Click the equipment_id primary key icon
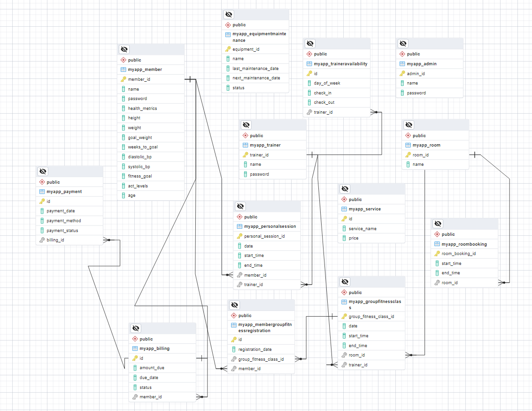The width and height of the screenshot is (532, 411). pos(228,49)
